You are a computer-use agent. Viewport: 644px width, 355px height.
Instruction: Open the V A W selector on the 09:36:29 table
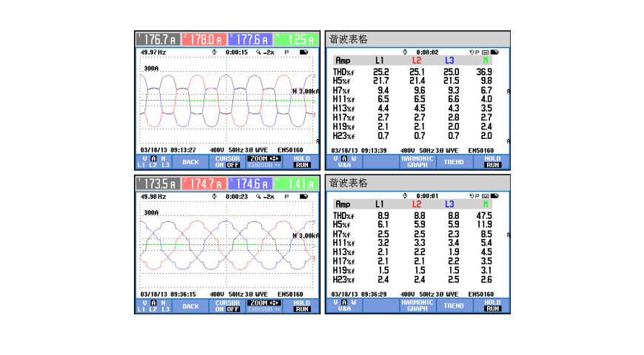pyautogui.click(x=343, y=305)
